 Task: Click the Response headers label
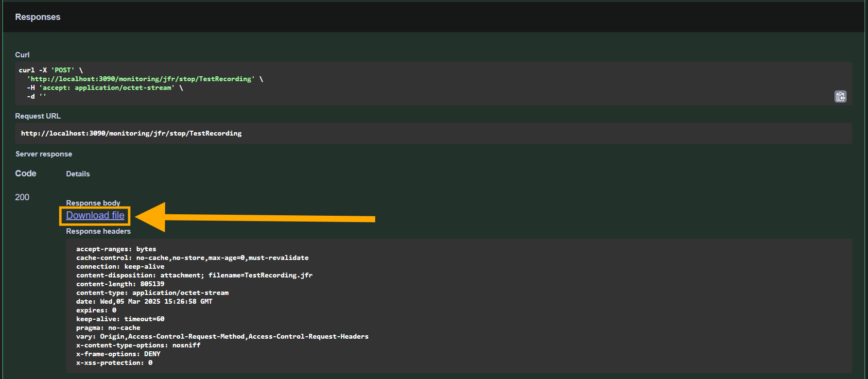98,231
